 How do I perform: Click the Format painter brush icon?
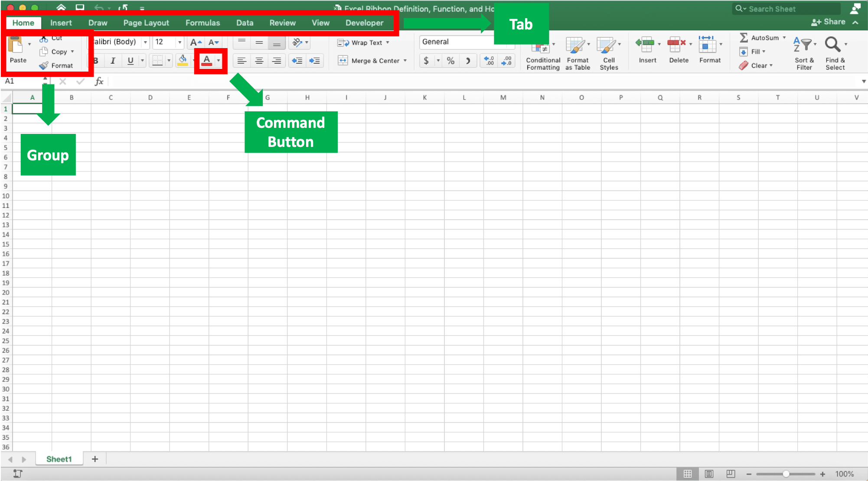[43, 65]
